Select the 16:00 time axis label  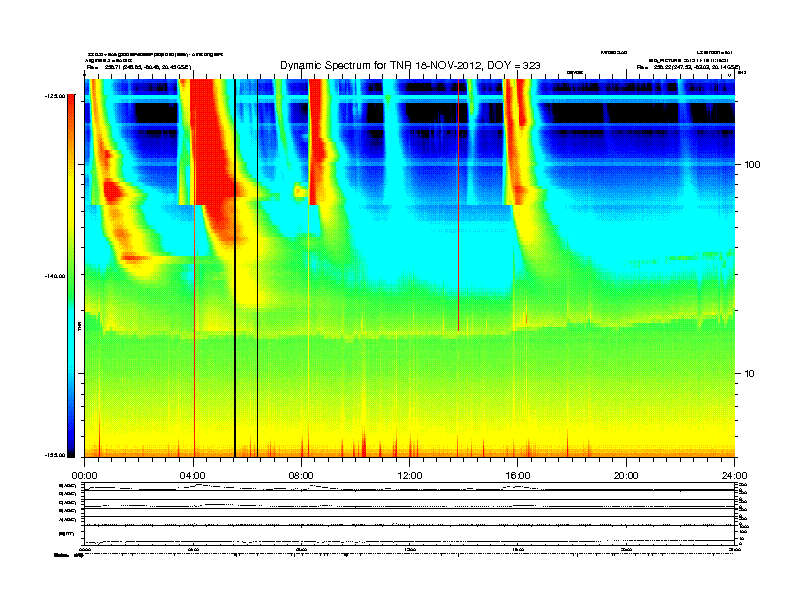point(518,476)
